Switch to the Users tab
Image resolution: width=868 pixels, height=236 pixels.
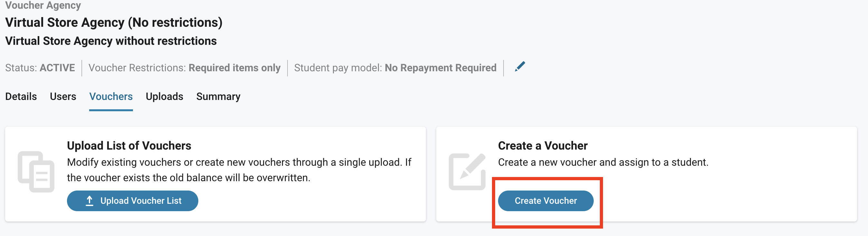click(x=63, y=97)
